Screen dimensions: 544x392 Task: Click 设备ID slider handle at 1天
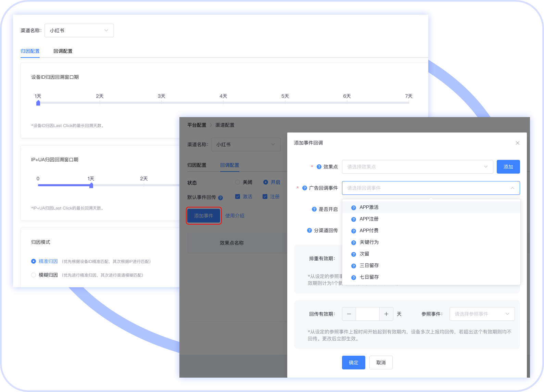[x=38, y=103]
